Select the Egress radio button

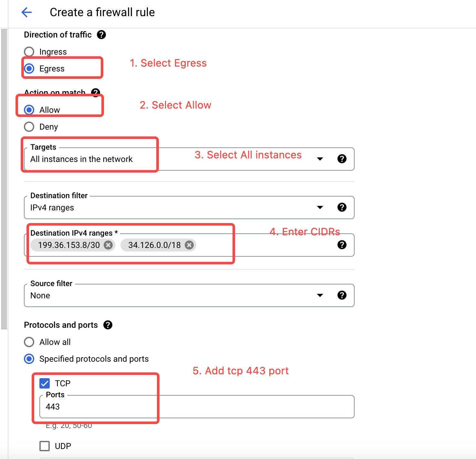click(29, 69)
